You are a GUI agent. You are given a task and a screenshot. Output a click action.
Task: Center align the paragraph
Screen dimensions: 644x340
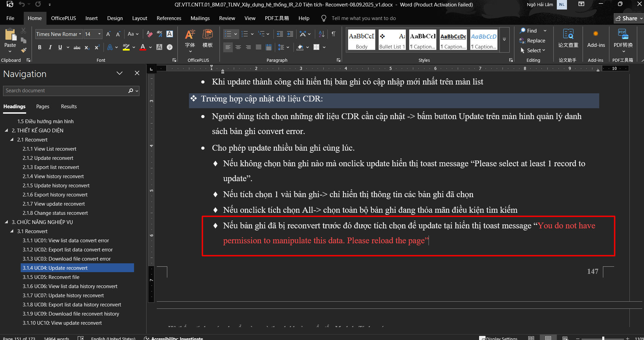coord(238,47)
